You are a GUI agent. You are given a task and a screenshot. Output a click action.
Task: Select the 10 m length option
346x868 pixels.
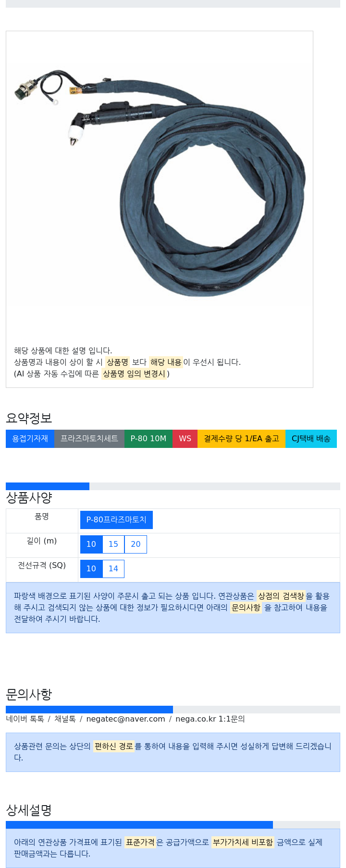pyautogui.click(x=91, y=544)
